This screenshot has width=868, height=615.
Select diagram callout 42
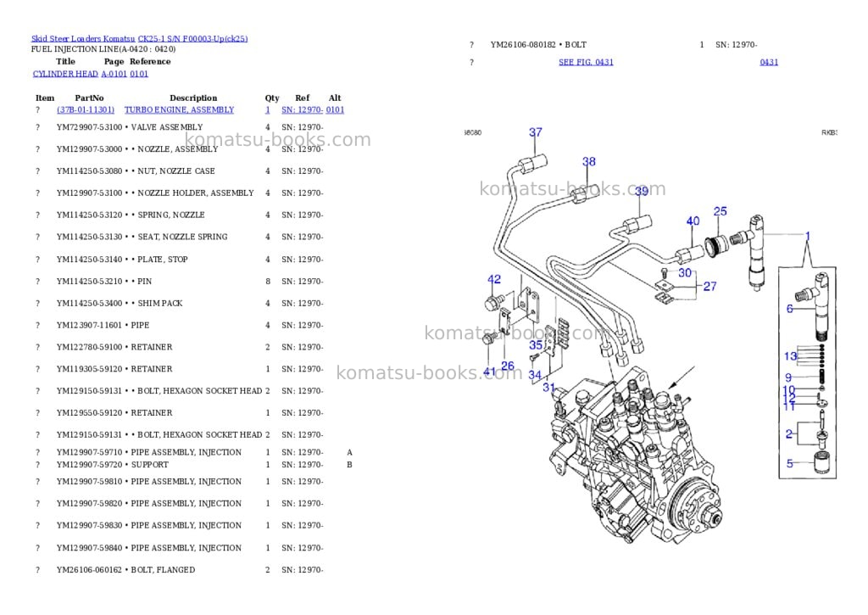tap(494, 279)
